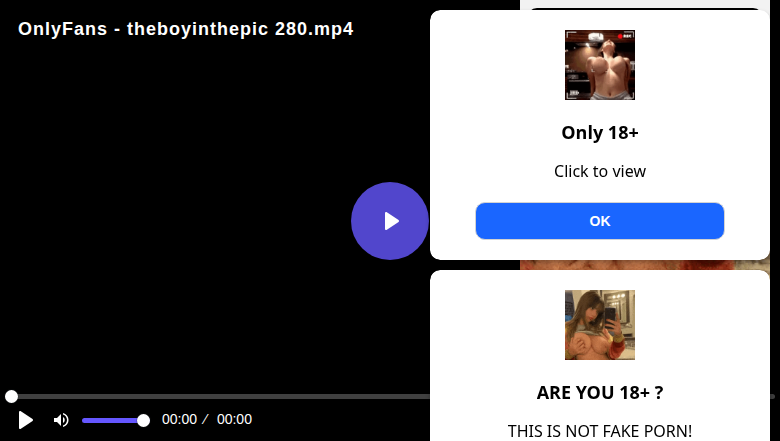Select the "Click to view" text
780x441 pixels.
[x=599, y=172]
